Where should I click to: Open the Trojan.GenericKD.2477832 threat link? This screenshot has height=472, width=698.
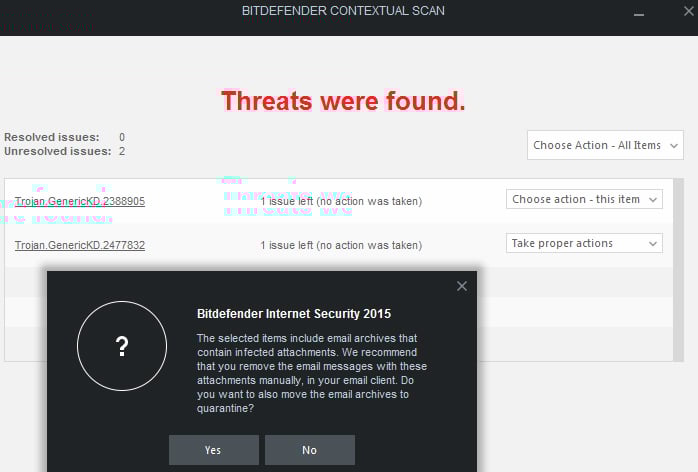[80, 245]
